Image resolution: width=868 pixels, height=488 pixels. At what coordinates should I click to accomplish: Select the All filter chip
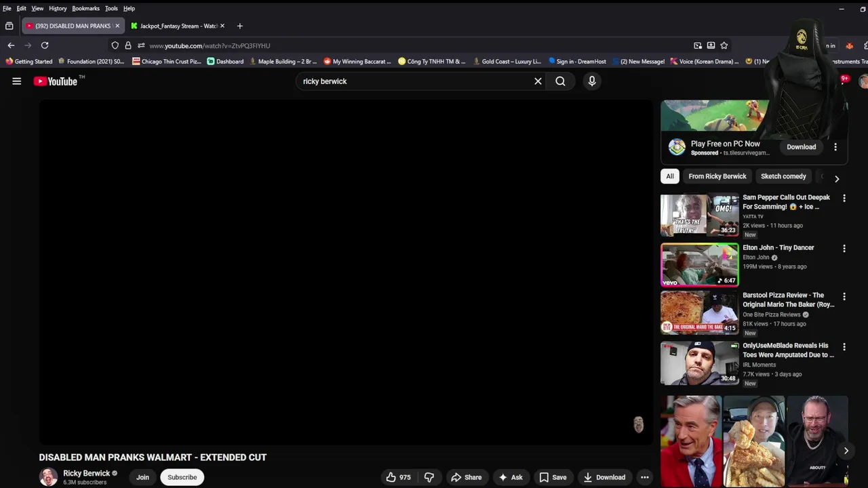pyautogui.click(x=670, y=176)
